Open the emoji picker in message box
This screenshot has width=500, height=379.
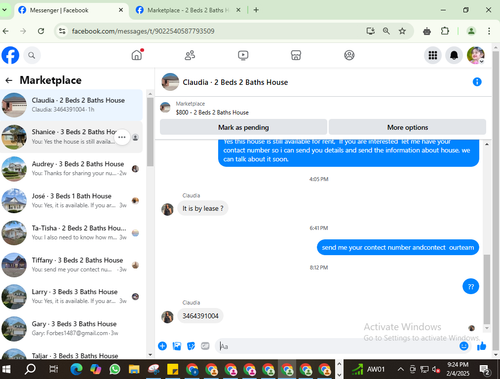[x=464, y=346]
